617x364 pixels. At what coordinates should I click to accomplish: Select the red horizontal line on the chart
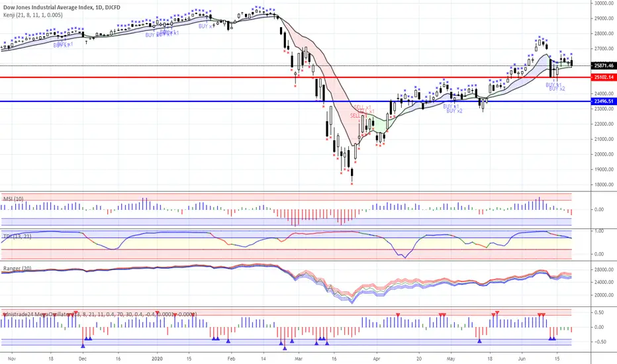pos(295,77)
